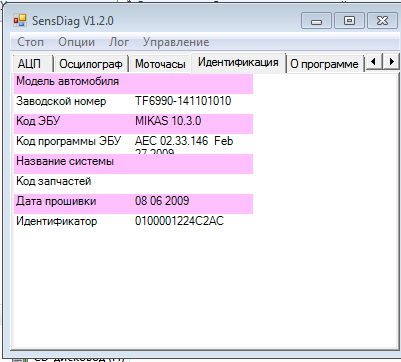Select the Код программы ЭБУ value cell
This screenshot has width=401, height=362.
click(193, 144)
